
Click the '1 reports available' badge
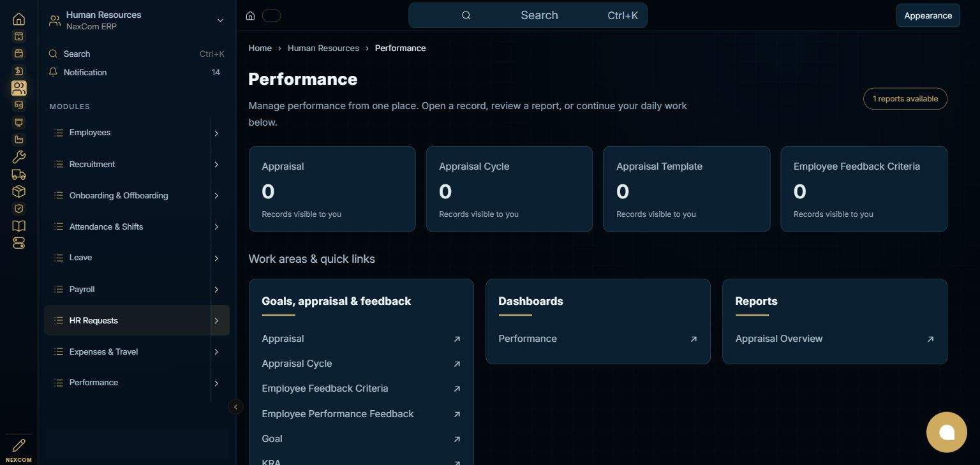click(x=905, y=99)
